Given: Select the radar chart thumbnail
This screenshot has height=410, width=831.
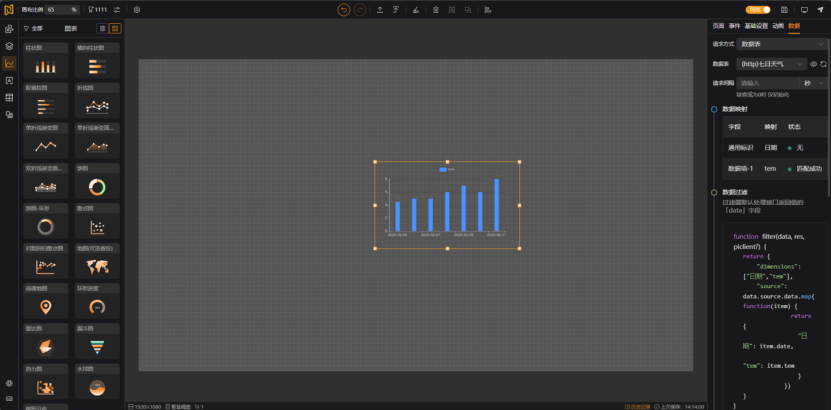Looking at the screenshot, I should point(46,341).
